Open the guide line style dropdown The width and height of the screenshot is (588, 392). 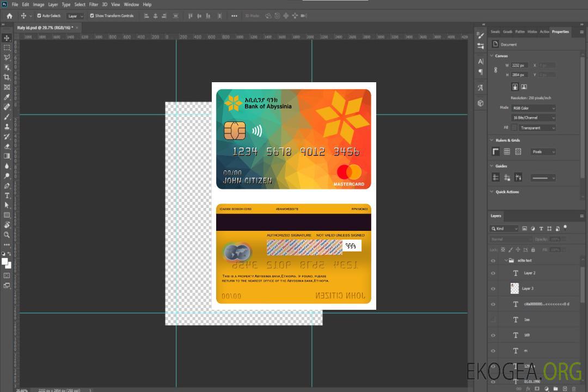tap(543, 178)
